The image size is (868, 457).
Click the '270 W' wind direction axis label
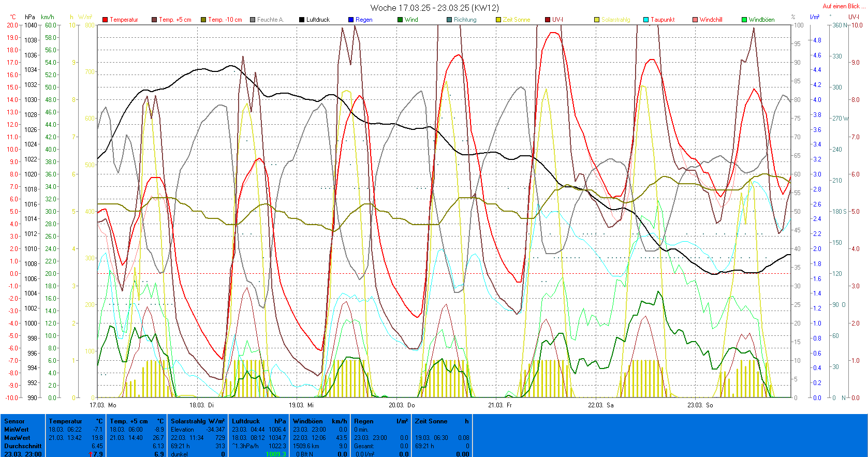[x=840, y=119]
